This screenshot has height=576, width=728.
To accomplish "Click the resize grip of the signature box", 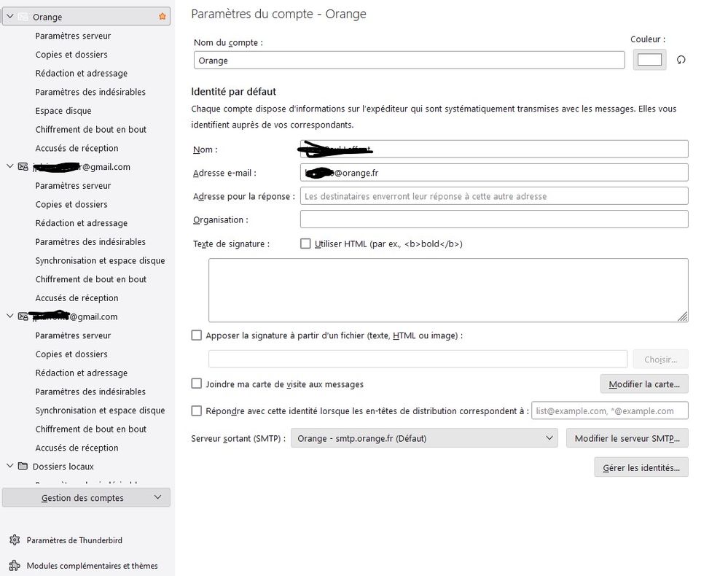I will [x=683, y=316].
